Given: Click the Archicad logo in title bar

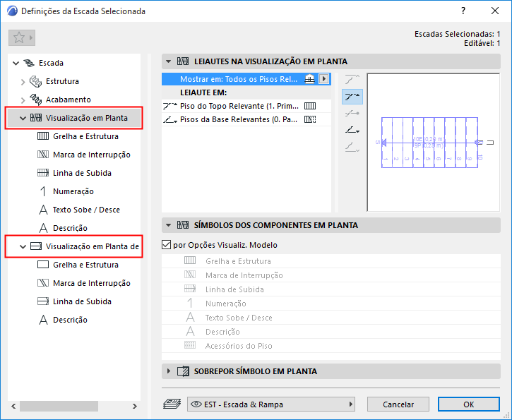Looking at the screenshot, I should [x=12, y=11].
